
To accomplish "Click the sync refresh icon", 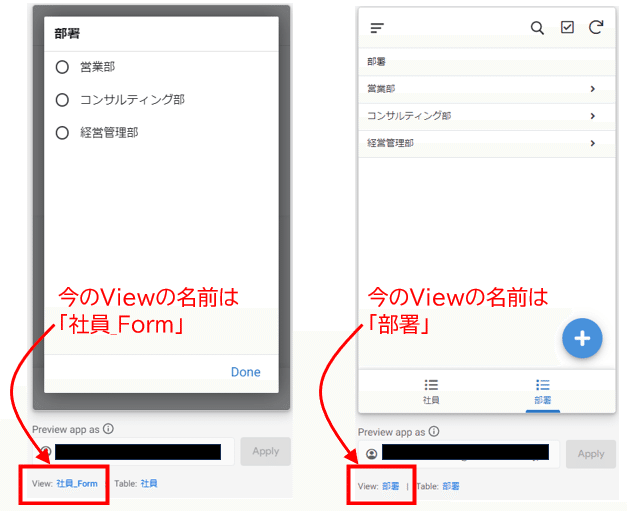I will (x=596, y=27).
